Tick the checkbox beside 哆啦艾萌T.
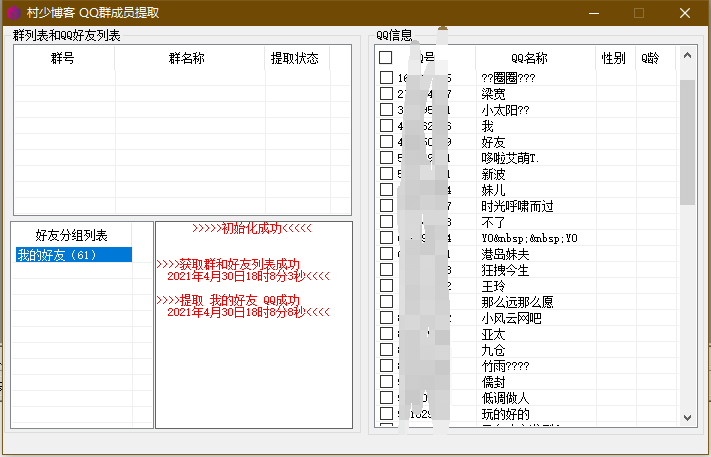This screenshot has width=711, height=457. coord(386,157)
